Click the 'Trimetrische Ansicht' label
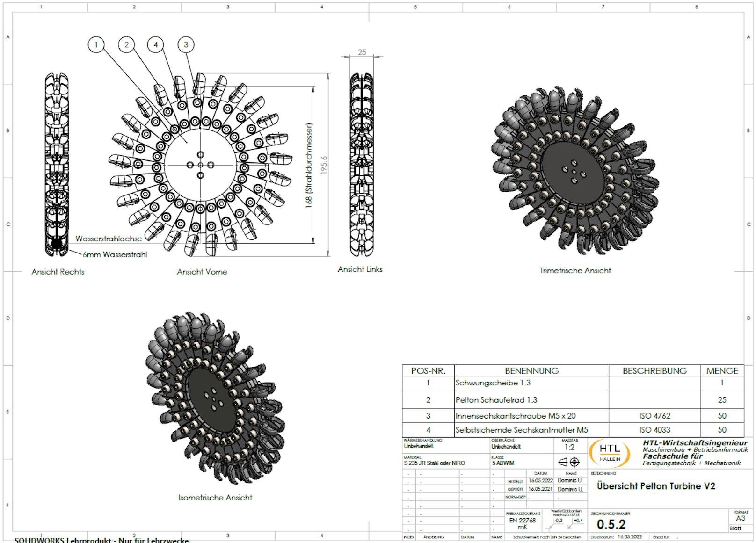This screenshot has width=756, height=543. pos(575,270)
